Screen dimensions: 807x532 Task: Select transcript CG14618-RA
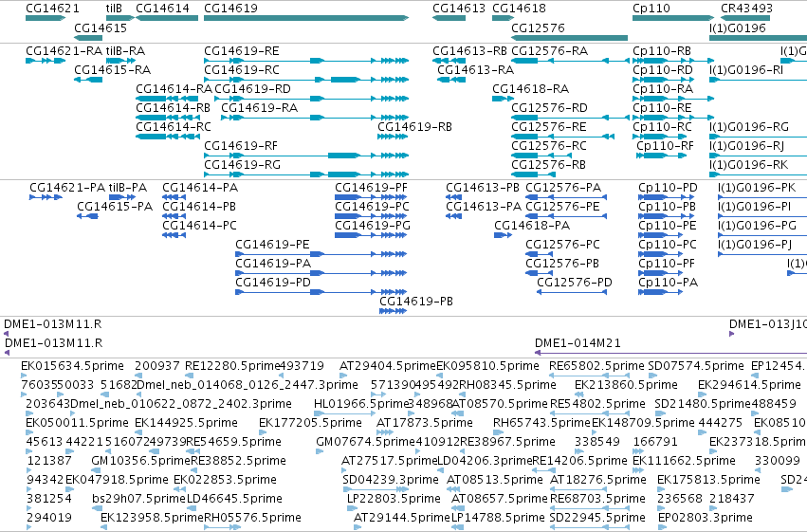tap(531, 89)
